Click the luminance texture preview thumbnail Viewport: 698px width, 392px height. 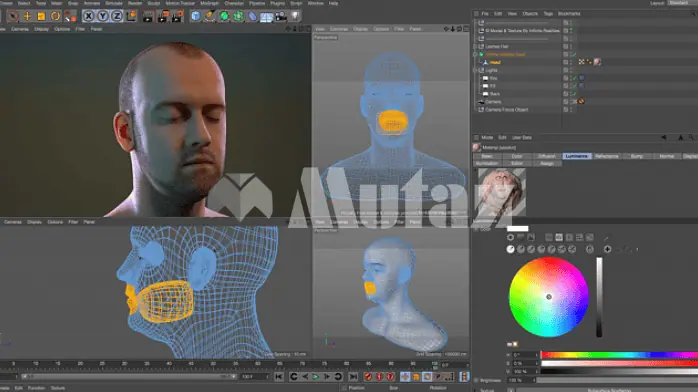coord(502,193)
